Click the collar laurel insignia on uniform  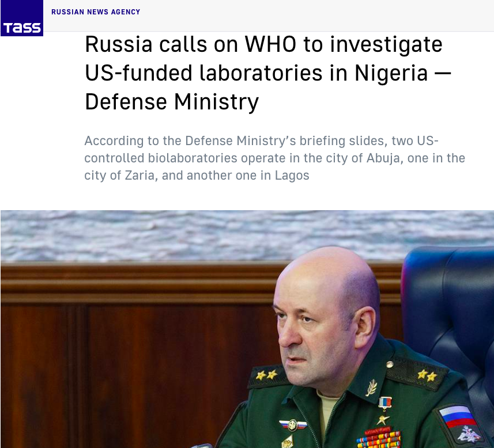[x=372, y=387]
